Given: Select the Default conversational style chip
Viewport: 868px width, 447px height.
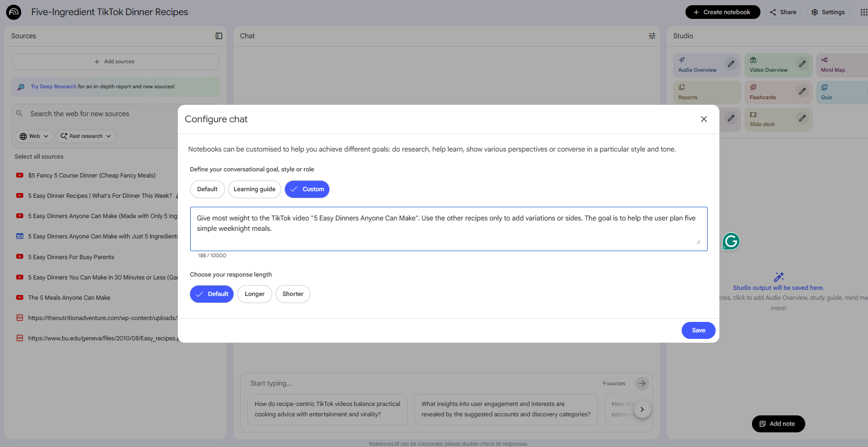Looking at the screenshot, I should click(208, 189).
